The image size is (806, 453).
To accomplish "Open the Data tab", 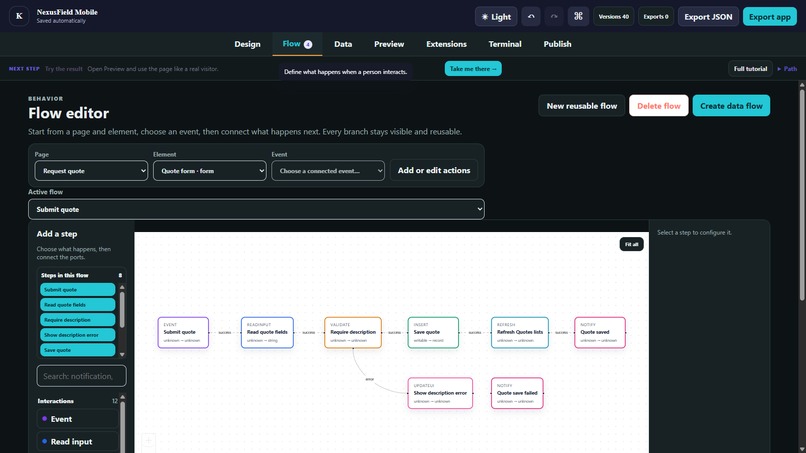I will click(343, 44).
